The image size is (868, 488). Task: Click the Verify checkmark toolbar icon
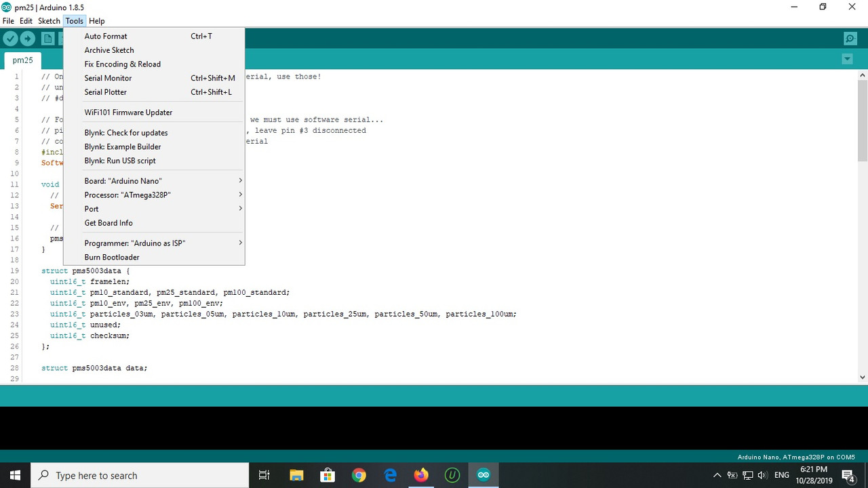pos(10,39)
